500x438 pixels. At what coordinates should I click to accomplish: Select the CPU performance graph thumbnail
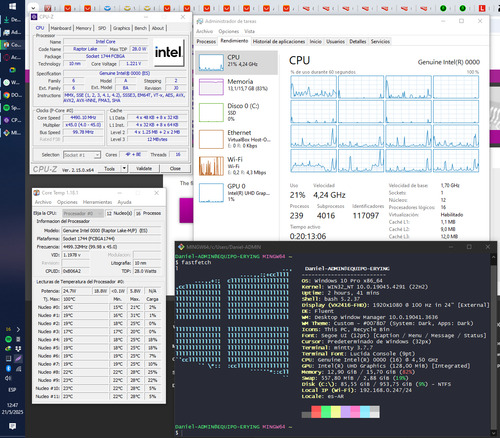[211, 62]
